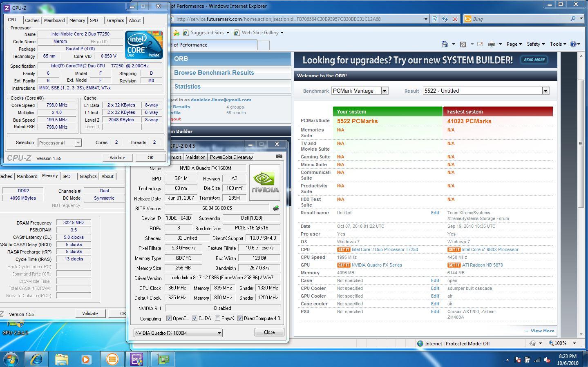Expand the Bing search provider dropdown arrow

tap(581, 19)
